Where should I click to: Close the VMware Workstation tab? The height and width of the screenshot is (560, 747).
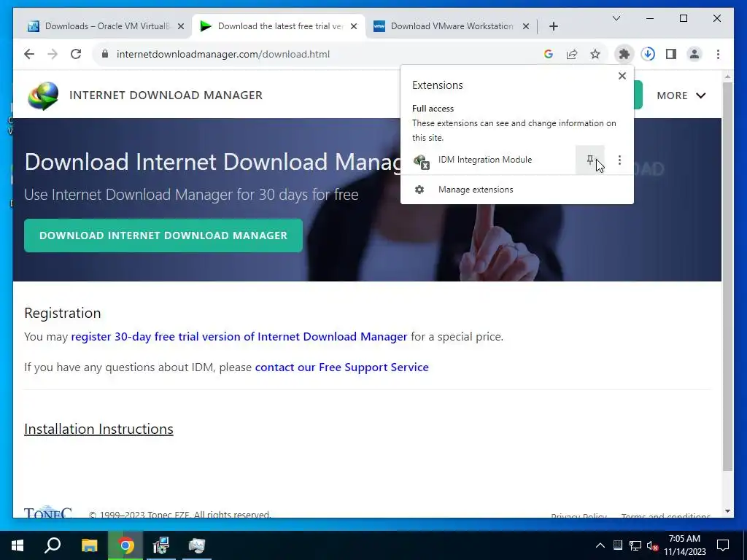[525, 27]
